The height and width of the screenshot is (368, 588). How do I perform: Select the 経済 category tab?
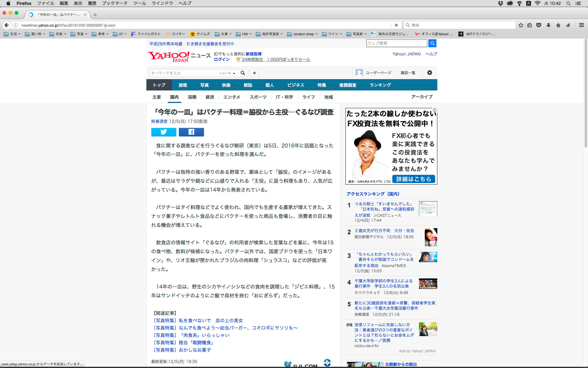(x=210, y=97)
